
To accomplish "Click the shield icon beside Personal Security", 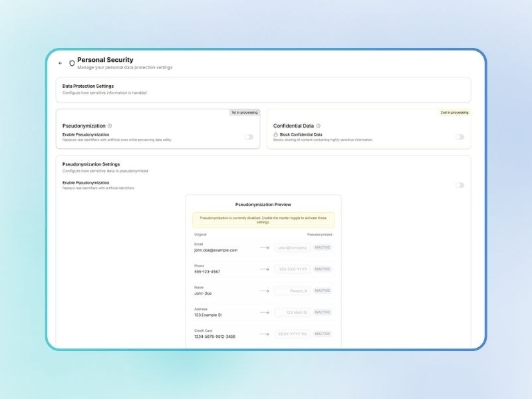I will tap(72, 63).
